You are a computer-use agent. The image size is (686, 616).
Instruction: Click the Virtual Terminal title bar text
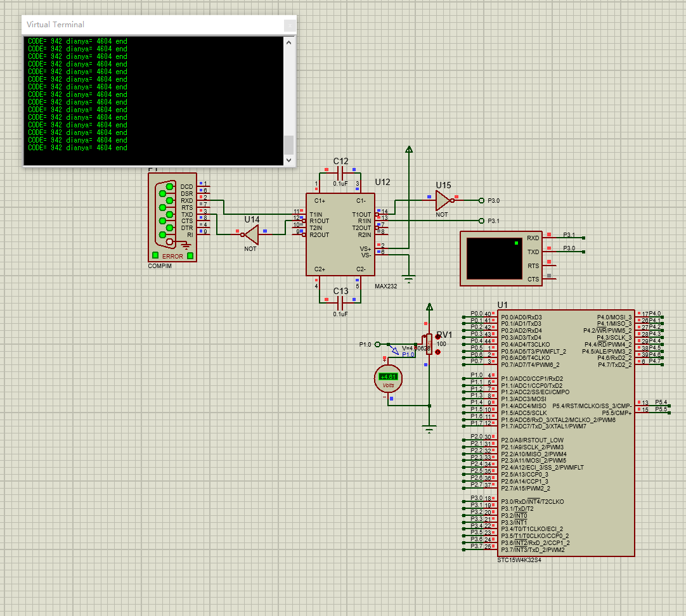tap(56, 25)
